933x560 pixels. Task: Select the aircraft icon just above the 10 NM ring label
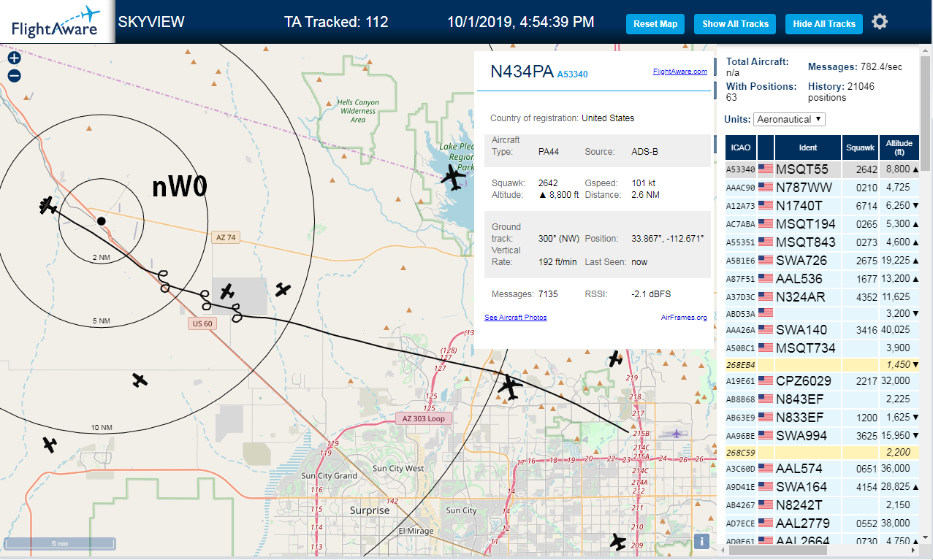pos(140,380)
